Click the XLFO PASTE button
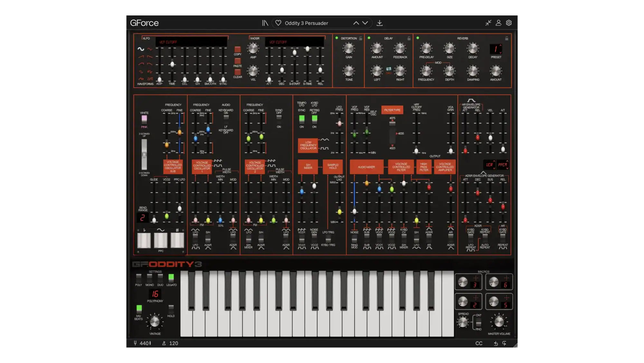This screenshot has width=644, height=363. [x=237, y=61]
